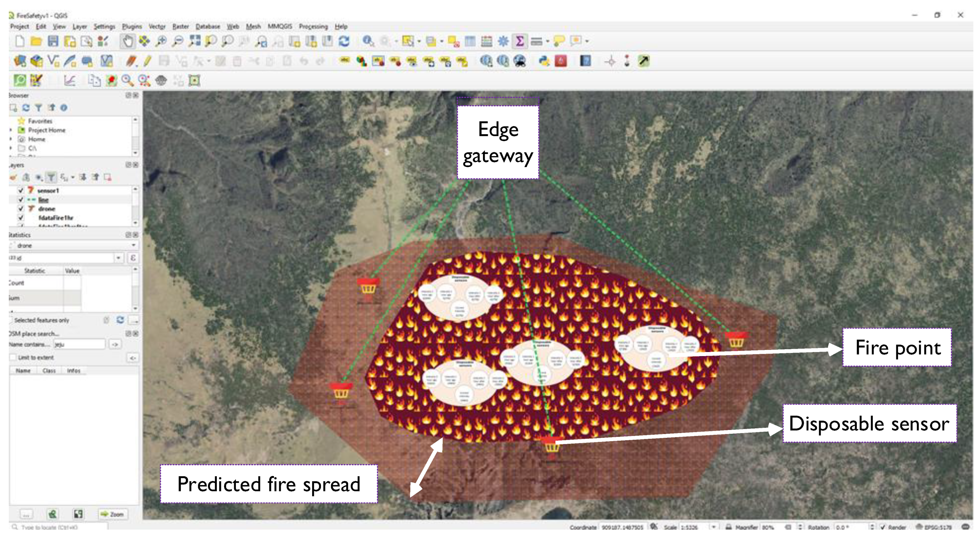Toggle the drone layer checkbox
This screenshot has height=542, width=980.
[x=21, y=209]
